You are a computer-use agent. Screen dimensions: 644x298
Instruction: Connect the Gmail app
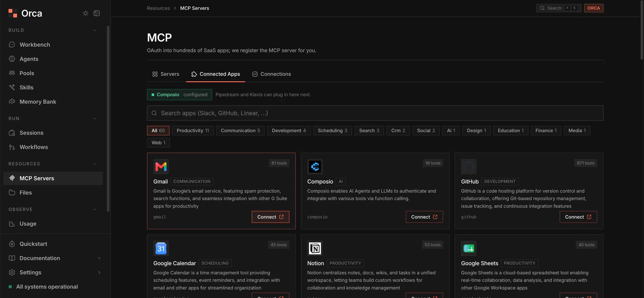tap(270, 217)
